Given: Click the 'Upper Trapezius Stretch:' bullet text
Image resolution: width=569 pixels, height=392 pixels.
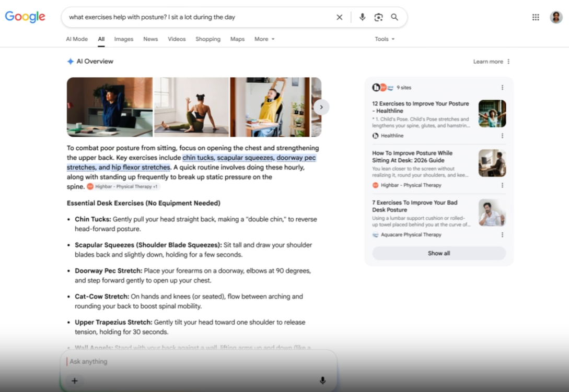Looking at the screenshot, I should click(x=113, y=323).
